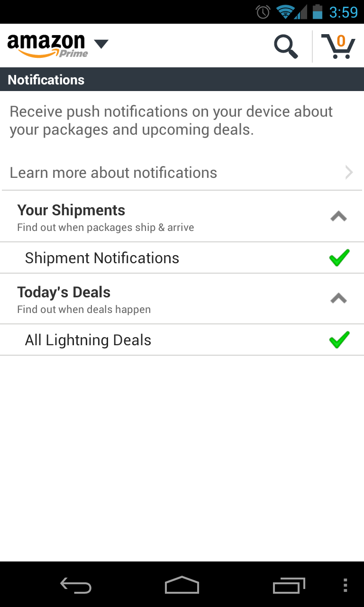The image size is (364, 607).
Task: Tap the Today's Deals heading
Action: coord(64,292)
